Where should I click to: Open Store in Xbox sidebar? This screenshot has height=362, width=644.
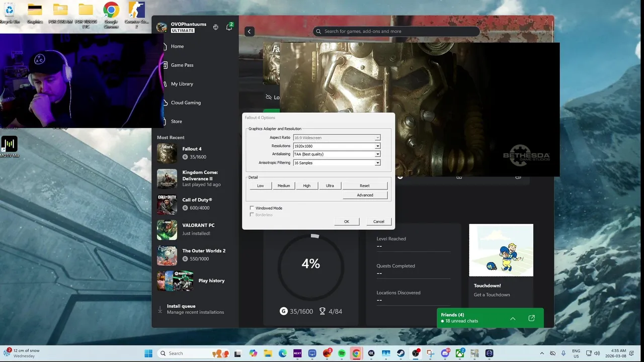(x=176, y=121)
